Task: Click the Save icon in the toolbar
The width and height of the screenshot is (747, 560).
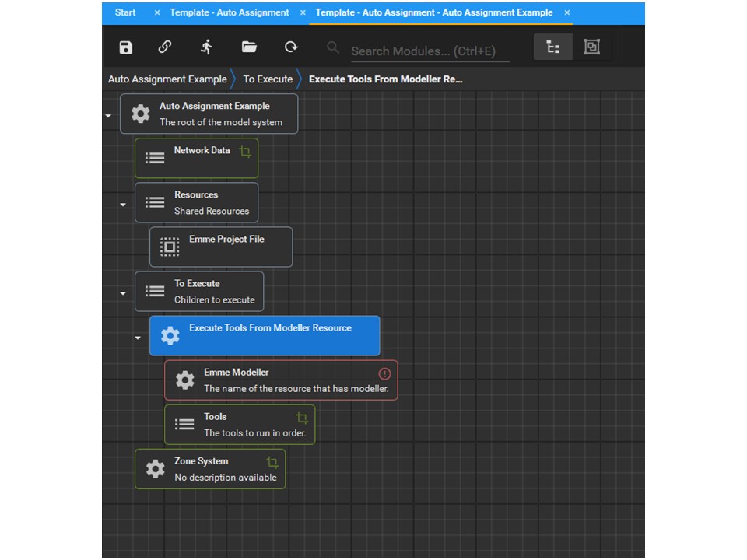Action: [125, 47]
